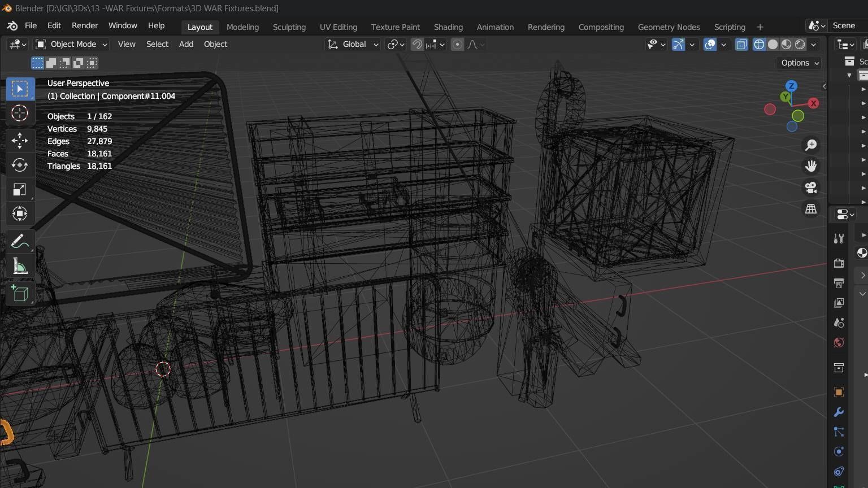Select the Select Box tool
The height and width of the screenshot is (488, 868).
20,89
